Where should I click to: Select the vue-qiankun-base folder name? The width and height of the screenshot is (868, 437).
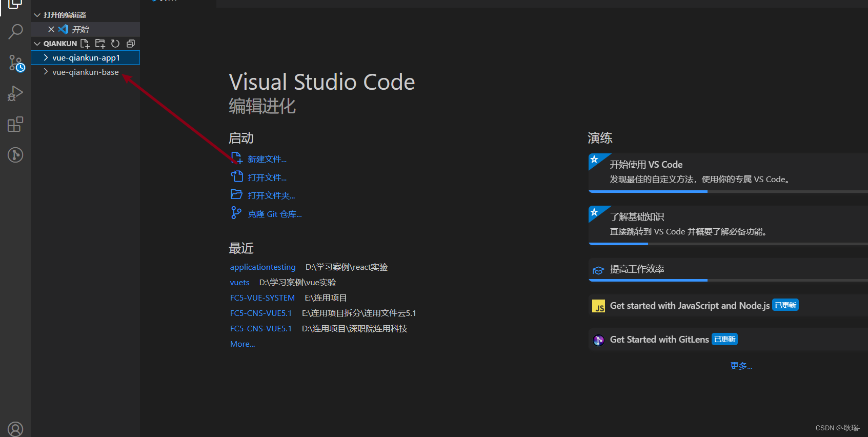(x=86, y=72)
